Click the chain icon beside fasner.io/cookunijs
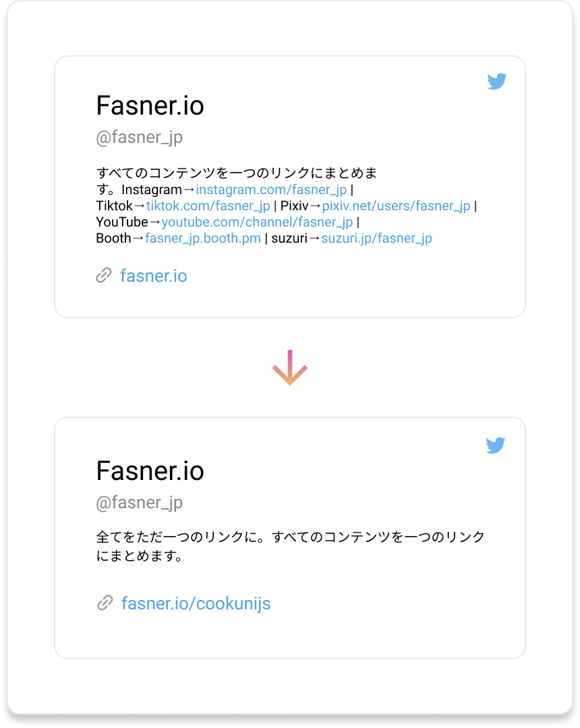The height and width of the screenshot is (728, 580). pyautogui.click(x=105, y=603)
